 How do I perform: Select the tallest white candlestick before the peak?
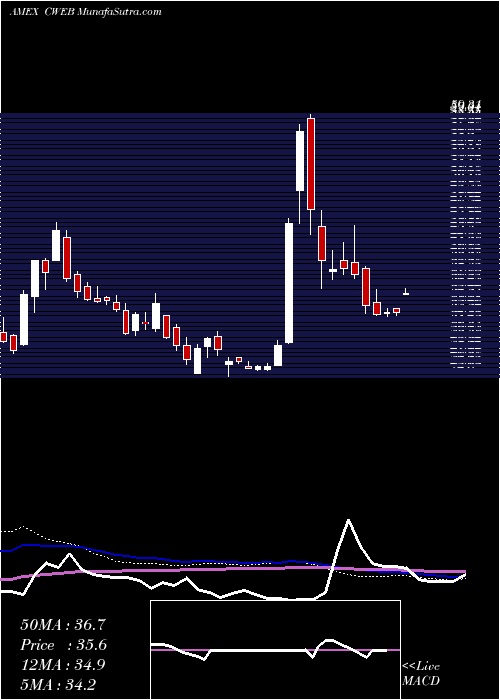[289, 283]
